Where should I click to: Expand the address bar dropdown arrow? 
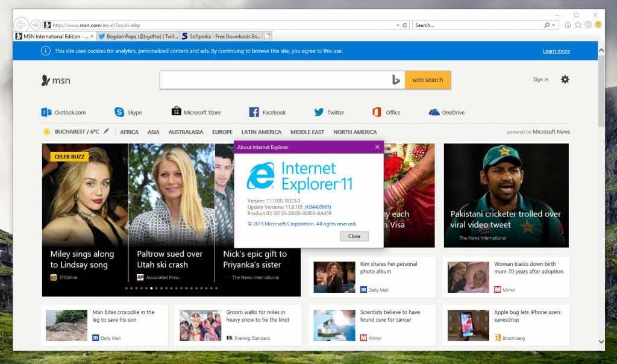point(398,25)
